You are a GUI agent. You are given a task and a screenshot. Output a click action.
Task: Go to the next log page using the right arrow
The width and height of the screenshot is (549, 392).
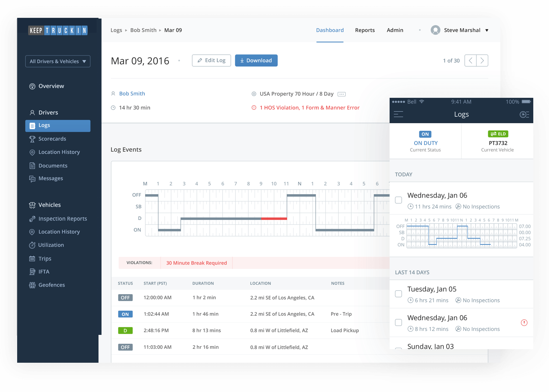pyautogui.click(x=482, y=60)
